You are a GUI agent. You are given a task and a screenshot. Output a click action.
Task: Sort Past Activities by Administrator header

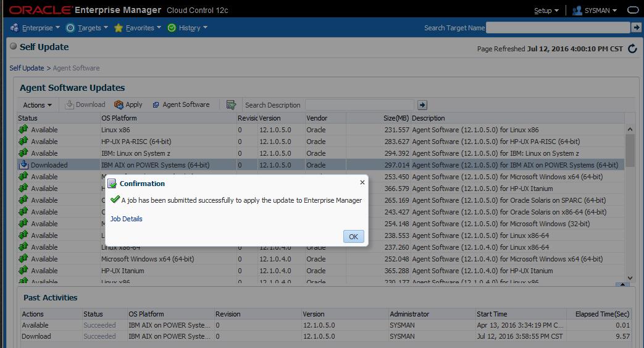click(x=409, y=314)
